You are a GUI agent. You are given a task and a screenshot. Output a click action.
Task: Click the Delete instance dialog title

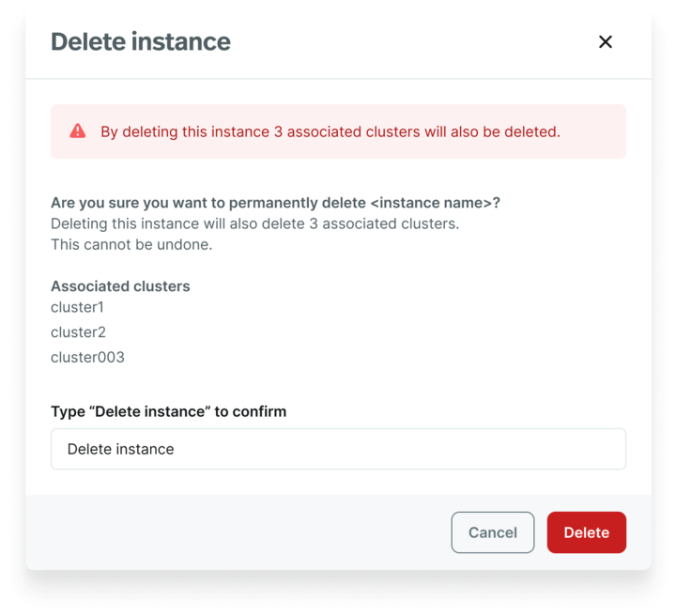pos(141,42)
